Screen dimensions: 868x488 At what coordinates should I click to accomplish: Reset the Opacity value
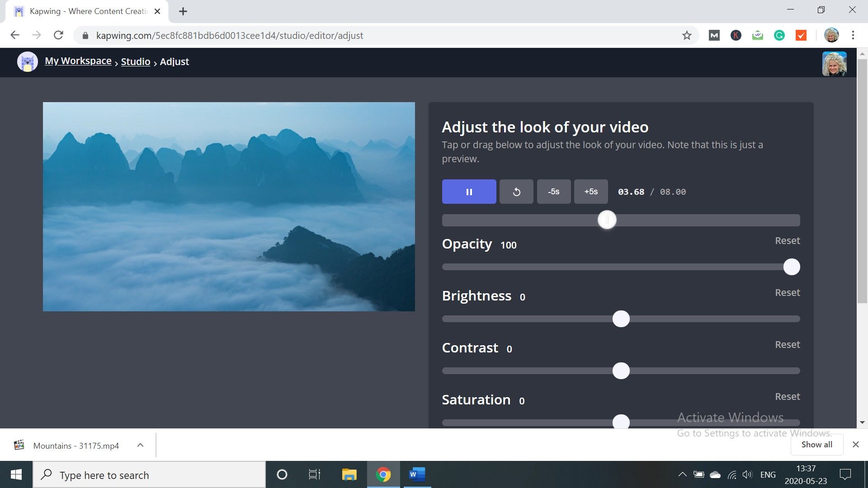click(787, 241)
